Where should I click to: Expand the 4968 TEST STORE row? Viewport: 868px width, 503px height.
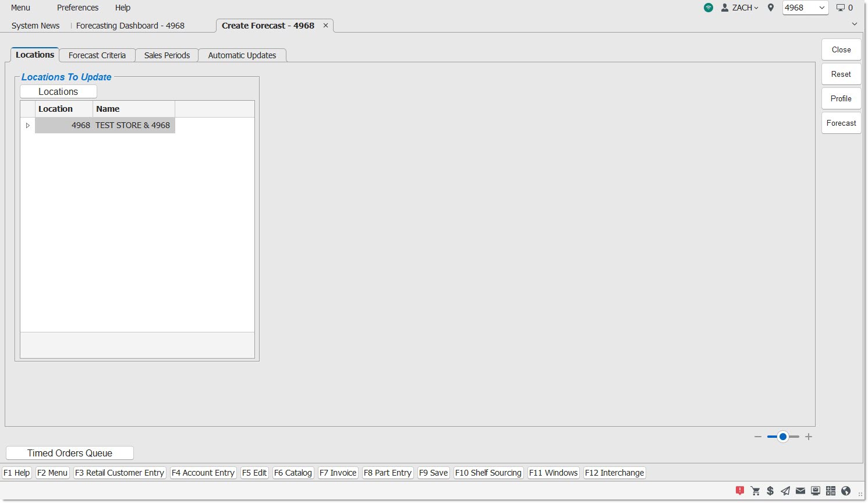point(27,125)
